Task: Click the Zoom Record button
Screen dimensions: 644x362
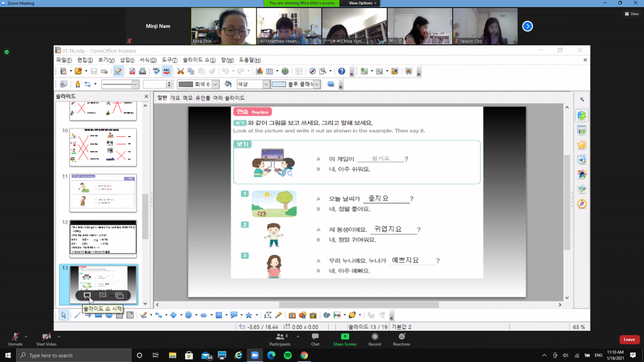Action: coord(374,340)
